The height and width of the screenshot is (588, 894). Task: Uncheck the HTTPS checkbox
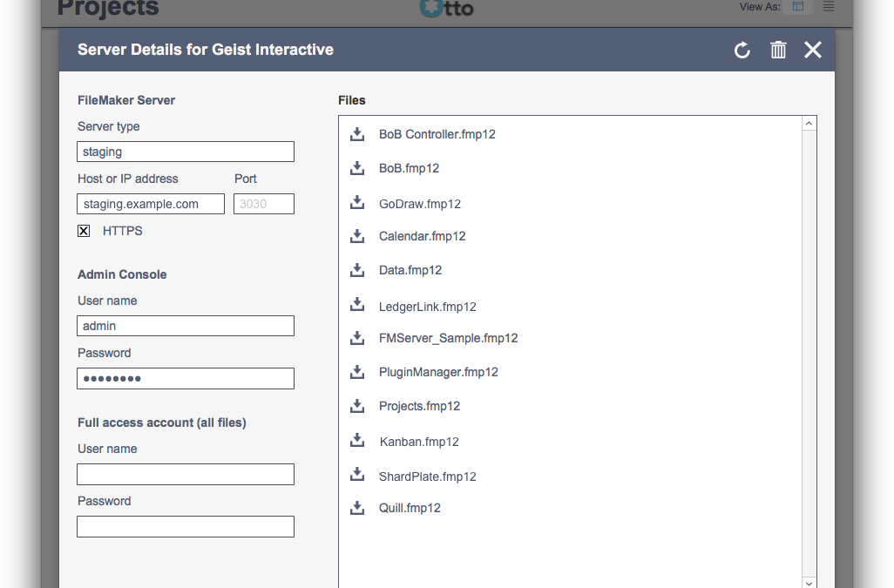pos(84,231)
